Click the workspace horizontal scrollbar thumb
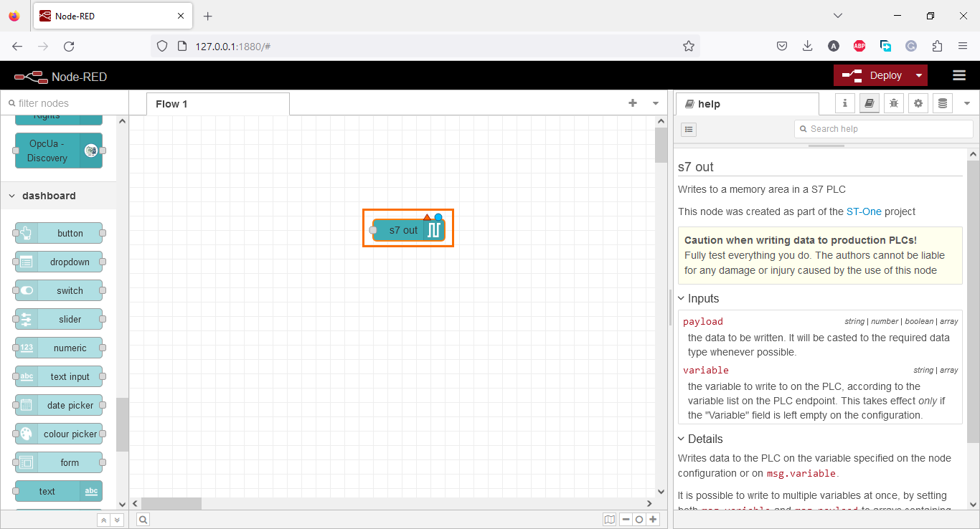 tap(171, 504)
